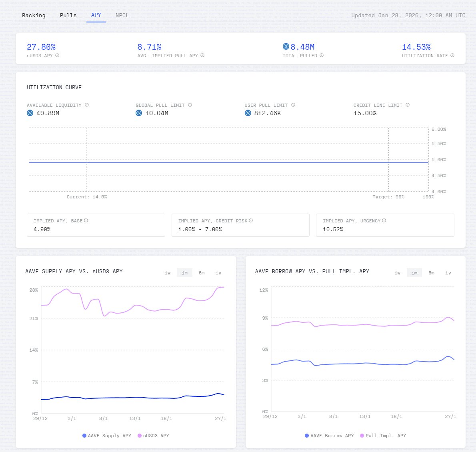The image size is (476, 452).
Task: Select 1y range on AAVE Borrow chart
Action: tap(448, 273)
